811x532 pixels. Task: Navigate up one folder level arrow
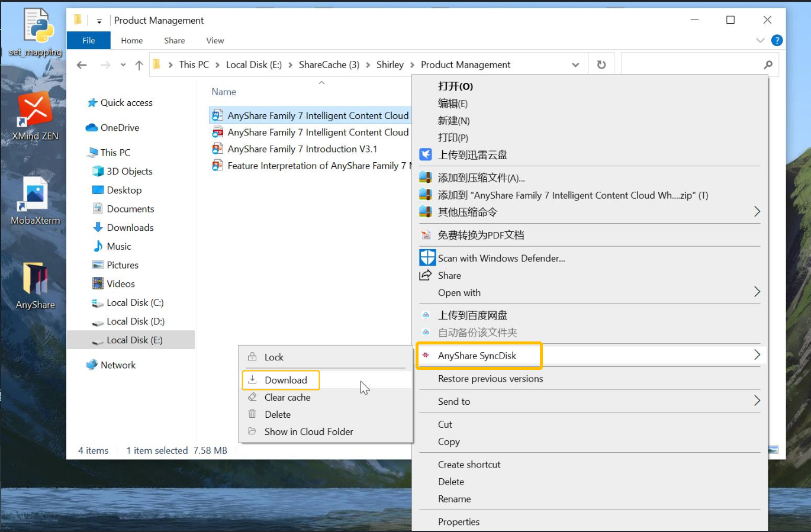[139, 65]
